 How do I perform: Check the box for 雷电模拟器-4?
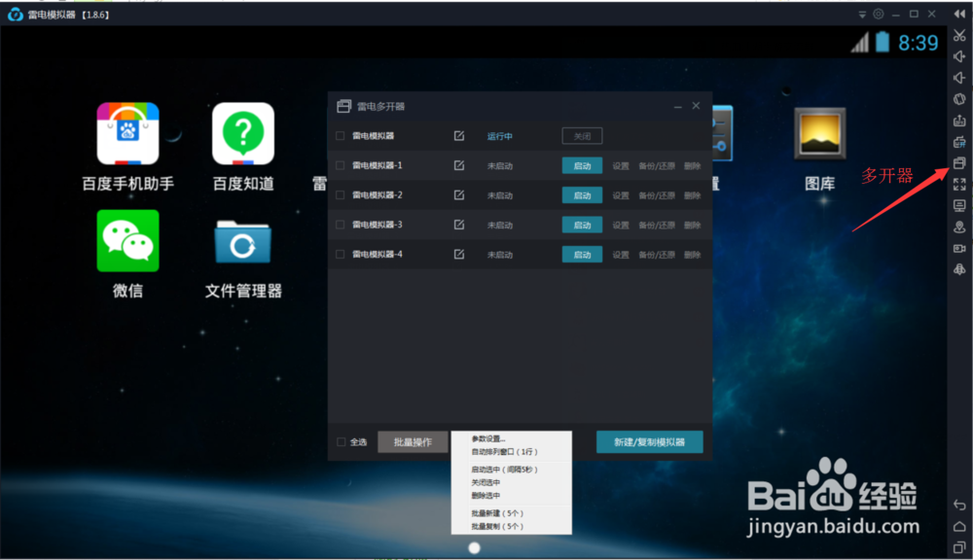[340, 255]
